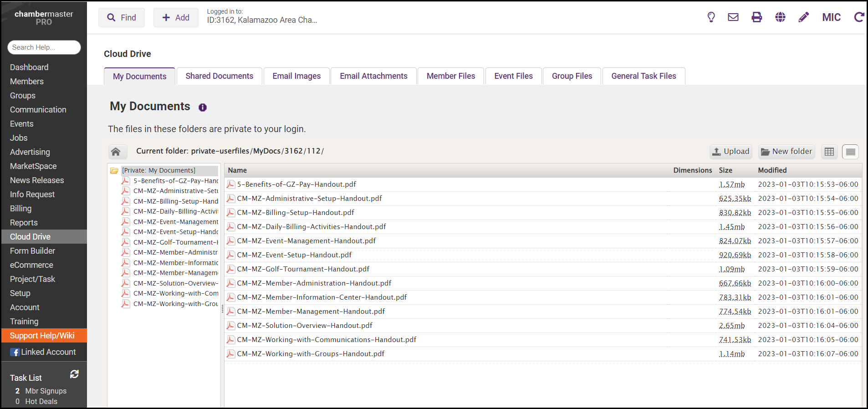Open the envelope mail icon in header
868x409 pixels.
[x=733, y=17]
